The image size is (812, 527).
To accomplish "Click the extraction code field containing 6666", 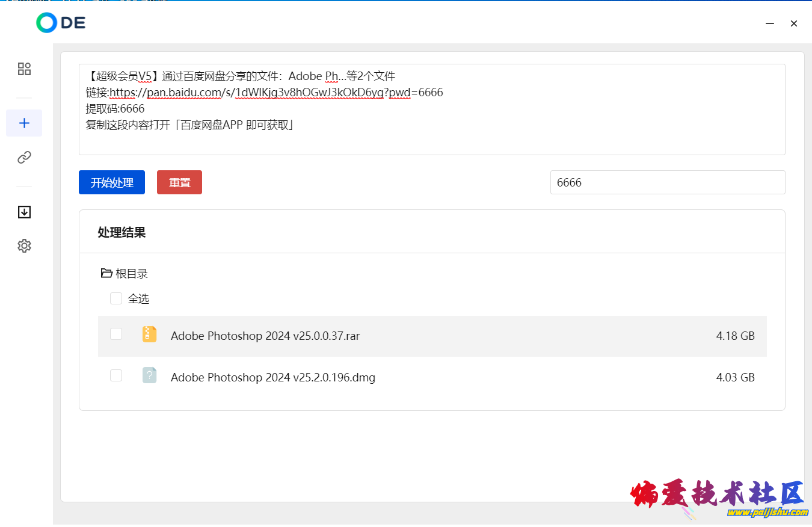I will pyautogui.click(x=667, y=182).
